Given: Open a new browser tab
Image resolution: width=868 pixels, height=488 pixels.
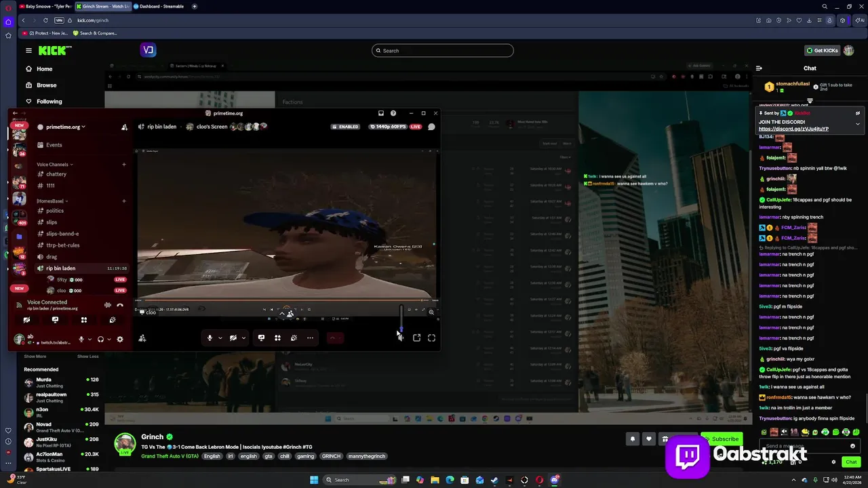Looking at the screenshot, I should click(195, 6).
